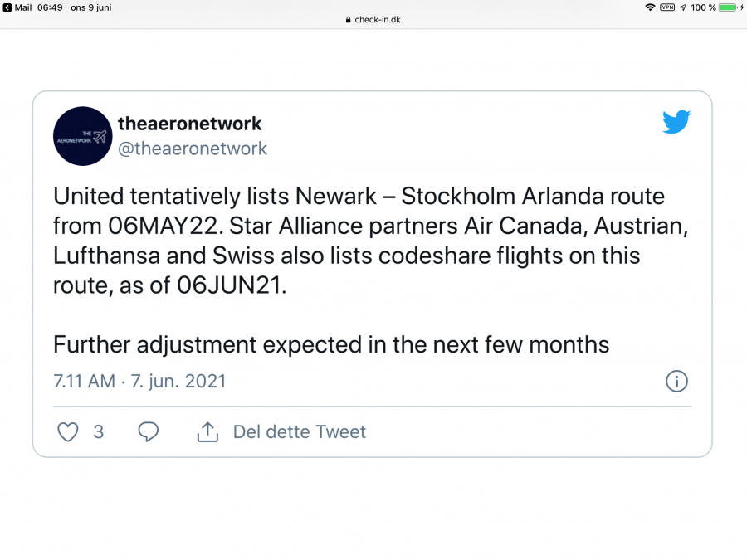Viewport: 747px width, 560px height.
Task: Click the theaeronetwork display name
Action: [x=190, y=124]
